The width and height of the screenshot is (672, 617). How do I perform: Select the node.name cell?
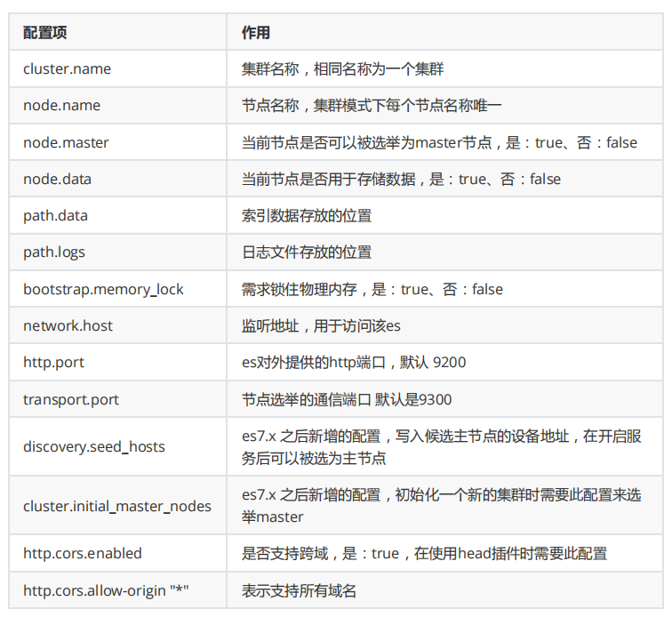click(x=118, y=106)
